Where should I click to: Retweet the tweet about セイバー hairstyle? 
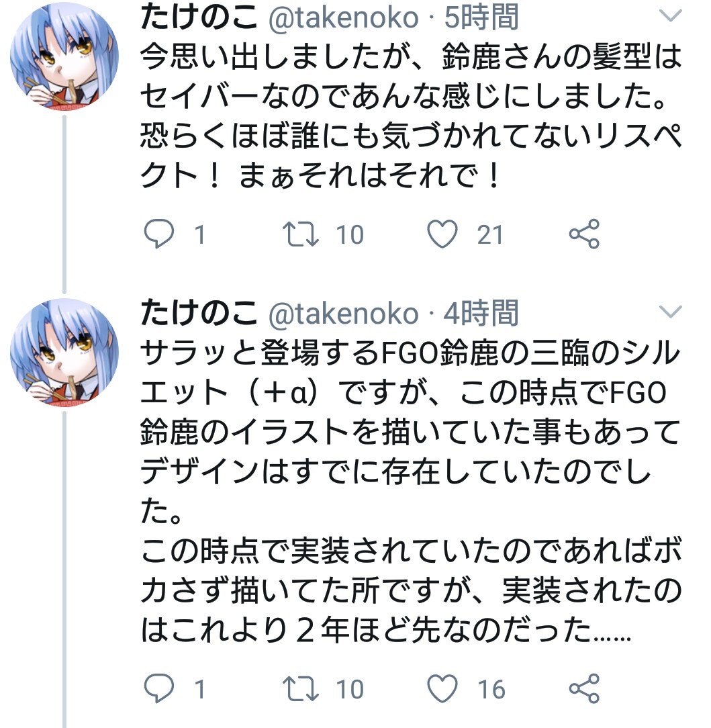[x=297, y=234]
